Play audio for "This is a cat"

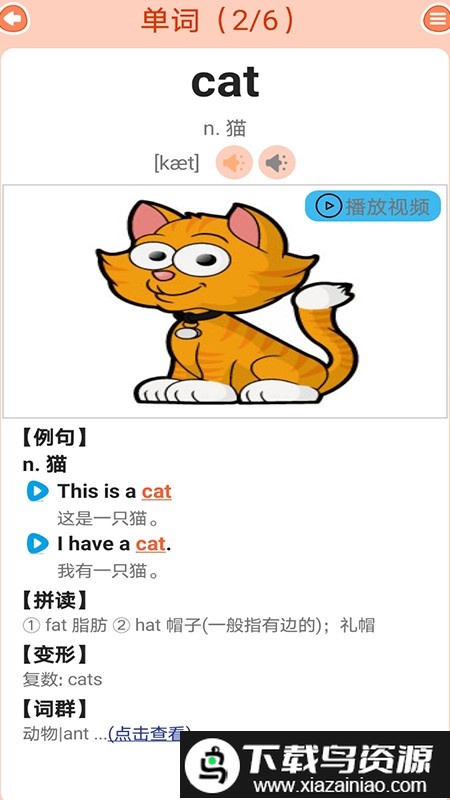38,492
